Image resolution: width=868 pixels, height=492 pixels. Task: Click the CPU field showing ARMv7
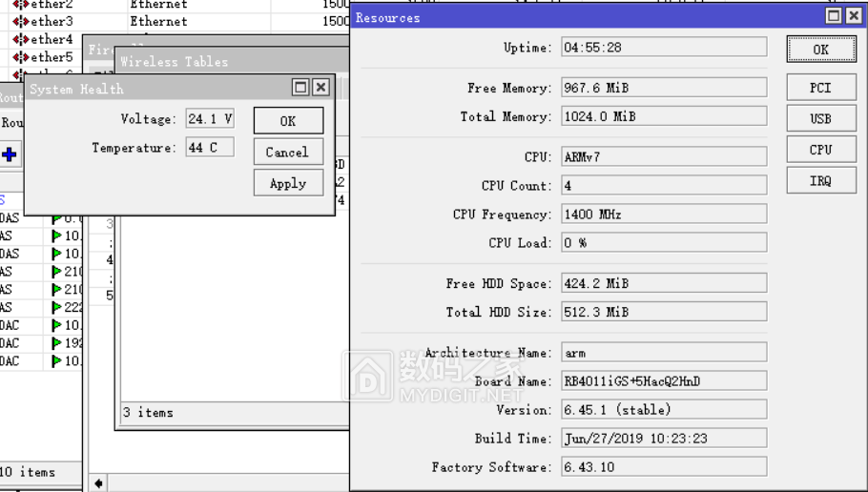pos(664,156)
